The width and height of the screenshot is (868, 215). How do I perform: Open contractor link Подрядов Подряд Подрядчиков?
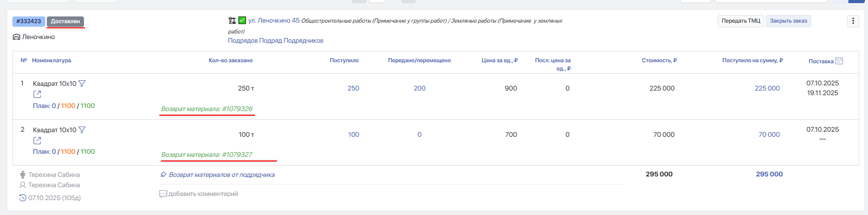pos(276,41)
